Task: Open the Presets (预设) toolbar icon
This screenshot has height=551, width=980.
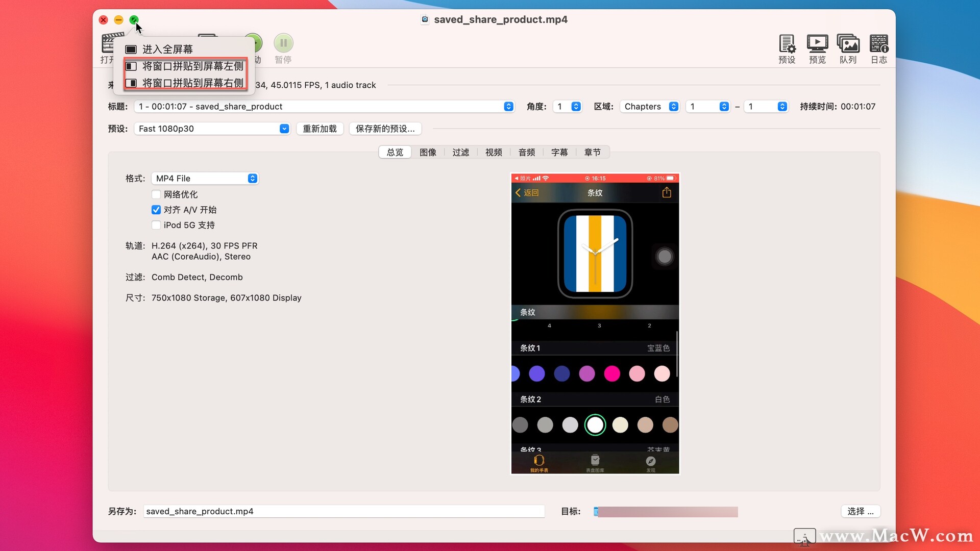Action: pyautogui.click(x=787, y=44)
